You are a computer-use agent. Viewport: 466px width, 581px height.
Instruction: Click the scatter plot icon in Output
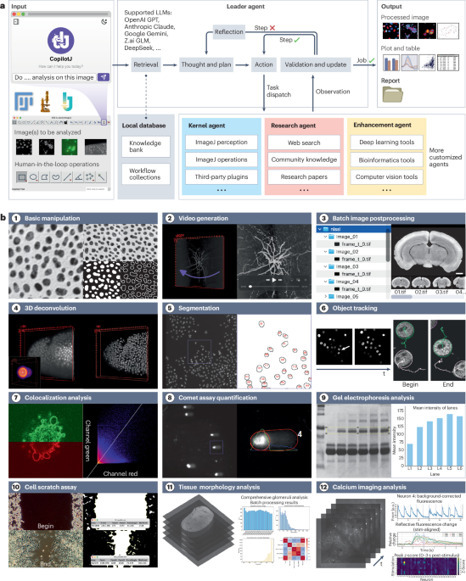(x=427, y=63)
